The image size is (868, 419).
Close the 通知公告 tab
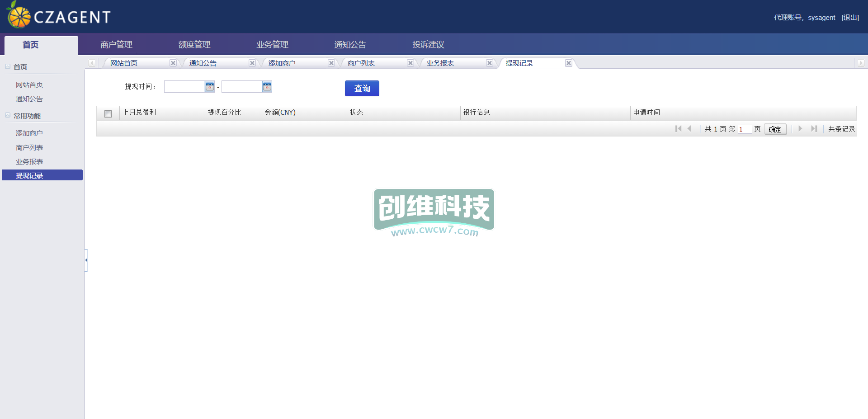252,63
